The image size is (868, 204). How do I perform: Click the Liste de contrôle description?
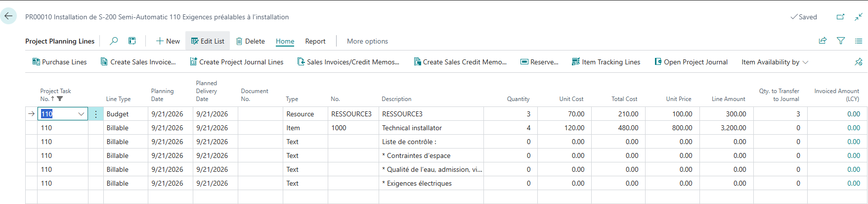click(432, 142)
